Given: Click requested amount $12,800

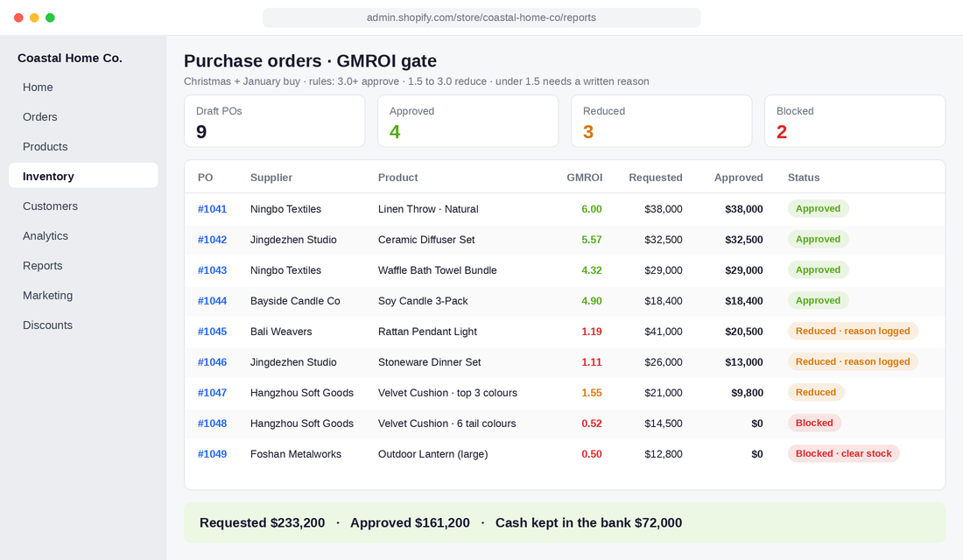Looking at the screenshot, I should 664,454.
